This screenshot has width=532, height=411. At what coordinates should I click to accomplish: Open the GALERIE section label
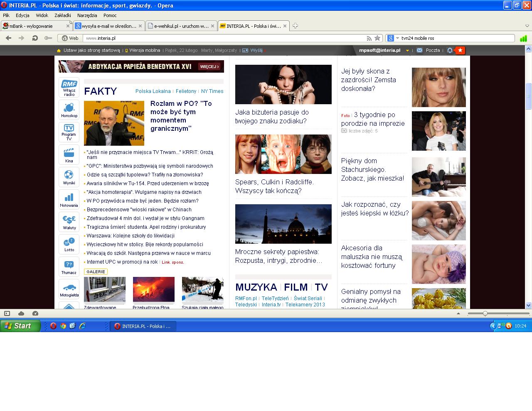(x=96, y=272)
